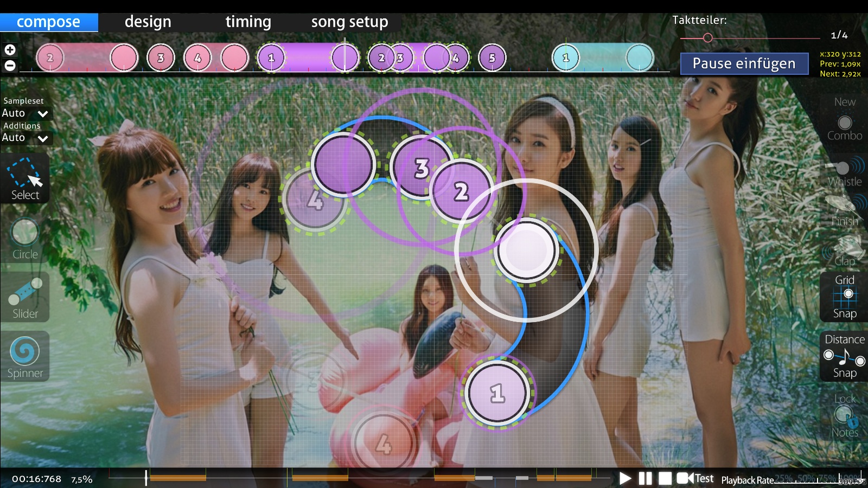
Task: Click purple hit circle 2 in playfield
Action: click(462, 191)
